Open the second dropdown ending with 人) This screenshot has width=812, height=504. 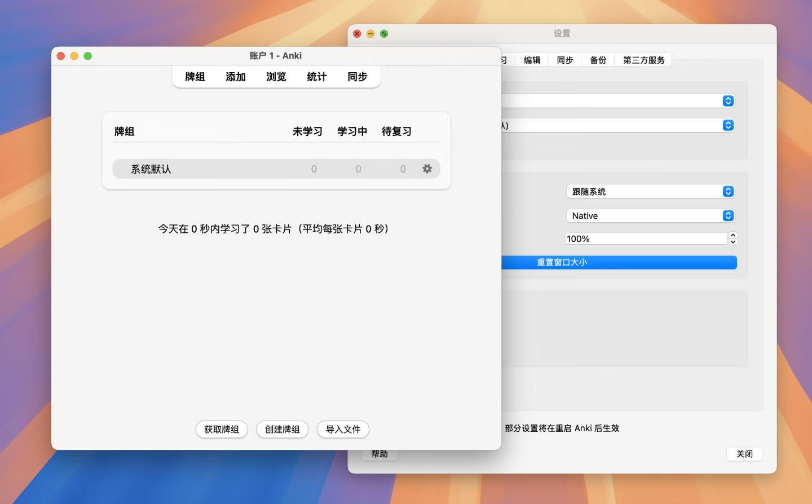click(x=617, y=125)
